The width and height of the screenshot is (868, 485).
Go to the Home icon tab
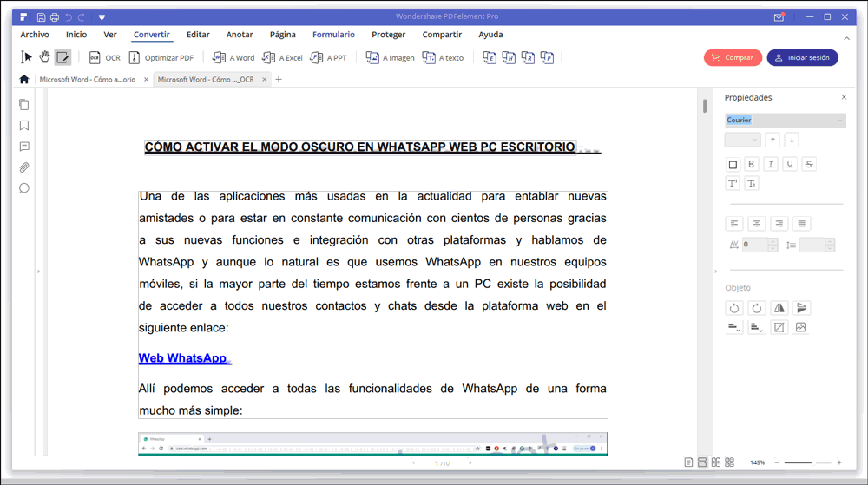(x=23, y=80)
